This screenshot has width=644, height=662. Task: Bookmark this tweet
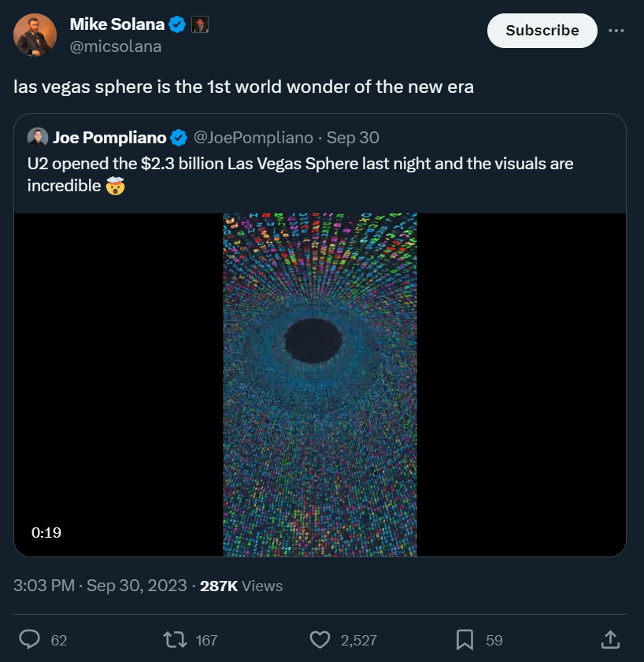(x=464, y=640)
